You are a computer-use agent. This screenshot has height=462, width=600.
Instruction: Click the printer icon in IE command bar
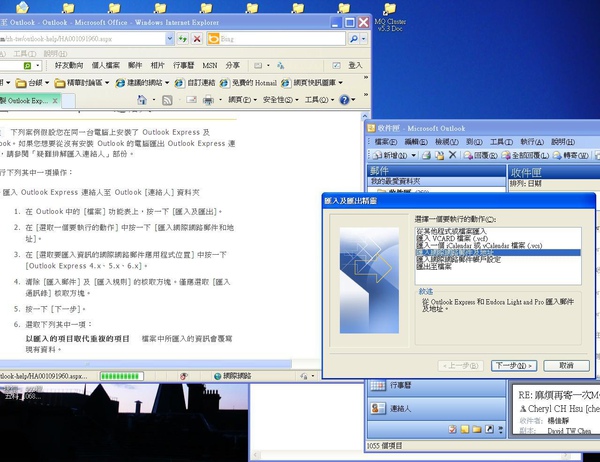[x=208, y=100]
